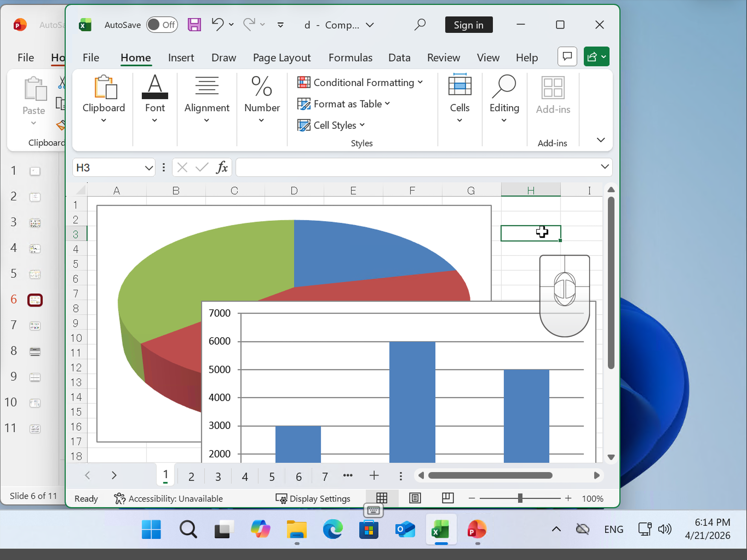Switch to the Draw tab

(x=224, y=58)
